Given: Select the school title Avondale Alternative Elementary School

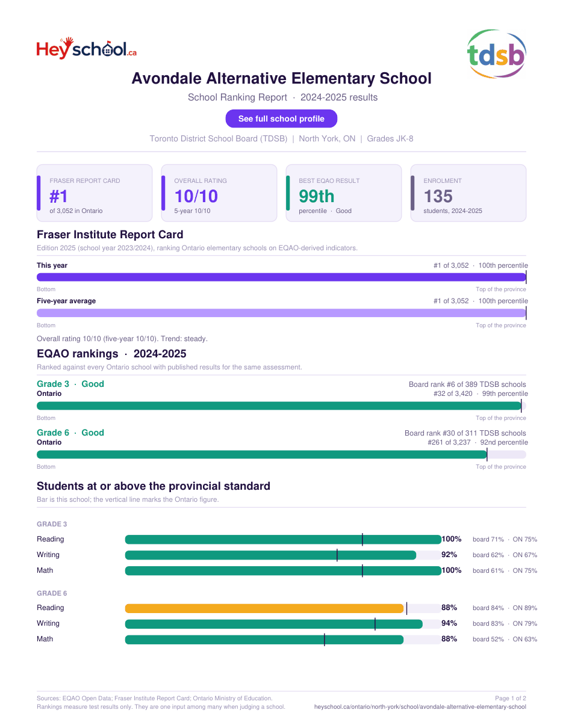Looking at the screenshot, I should [x=281, y=78].
